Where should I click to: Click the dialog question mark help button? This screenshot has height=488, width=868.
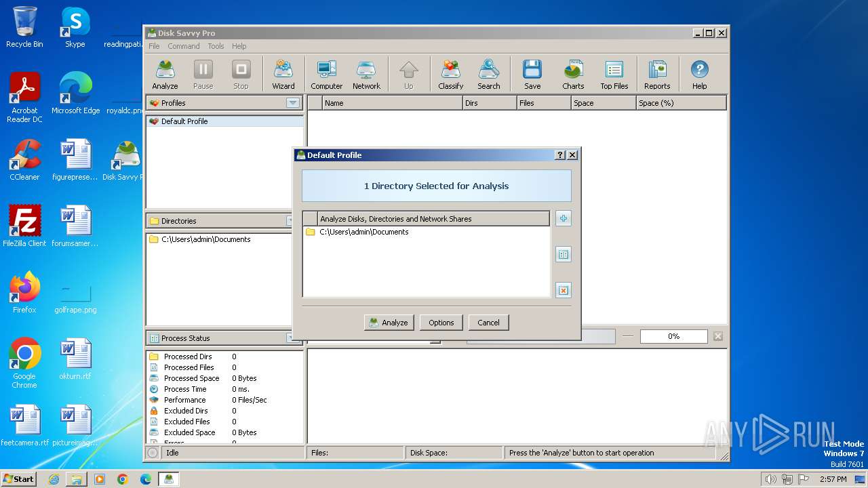tap(560, 155)
